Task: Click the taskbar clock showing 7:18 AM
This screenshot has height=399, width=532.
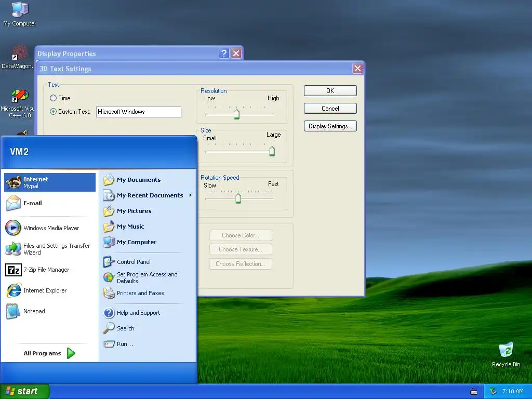Action: tap(513, 391)
